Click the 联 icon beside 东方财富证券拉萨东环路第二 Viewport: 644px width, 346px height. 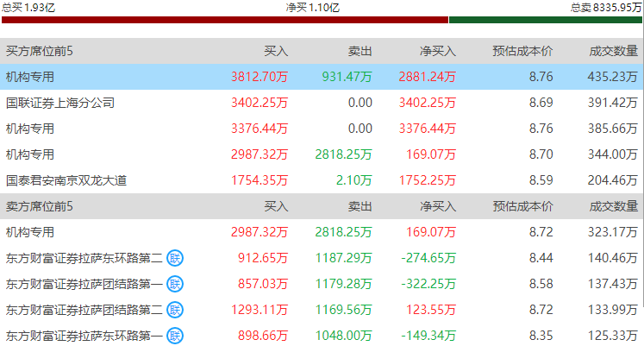(175, 258)
